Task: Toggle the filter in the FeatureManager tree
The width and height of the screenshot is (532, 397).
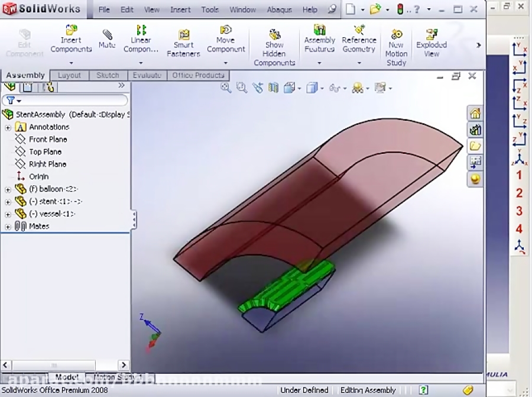Action: 11,101
